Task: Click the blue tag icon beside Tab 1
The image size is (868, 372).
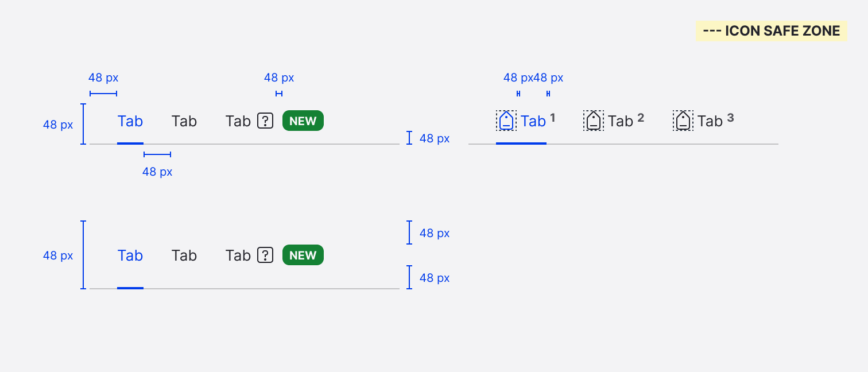Action: pyautogui.click(x=506, y=121)
